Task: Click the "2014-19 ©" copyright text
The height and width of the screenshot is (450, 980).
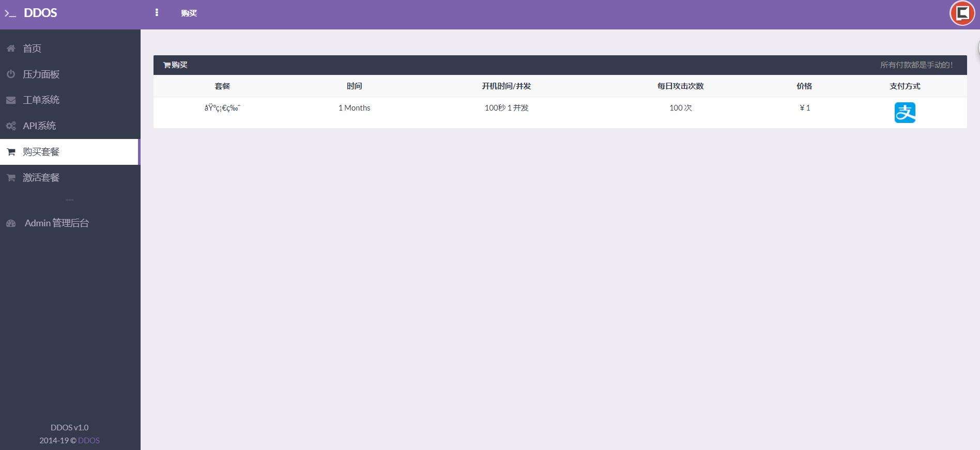Action: [58, 440]
